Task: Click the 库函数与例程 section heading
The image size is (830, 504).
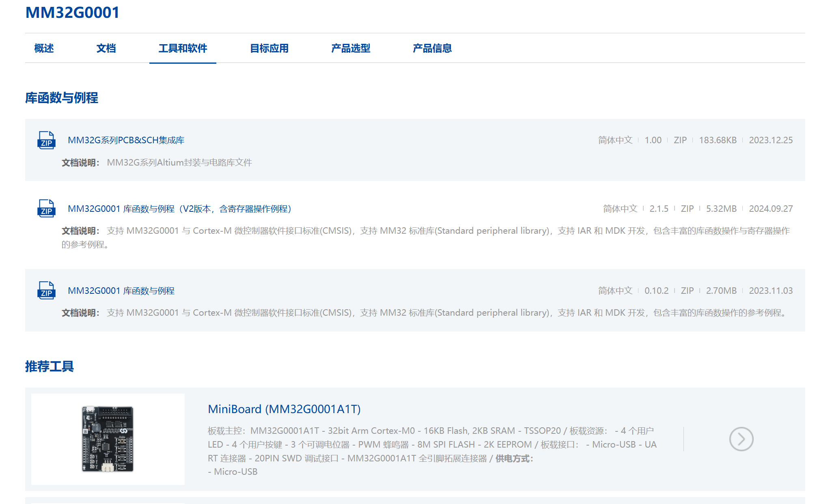Action: point(62,98)
